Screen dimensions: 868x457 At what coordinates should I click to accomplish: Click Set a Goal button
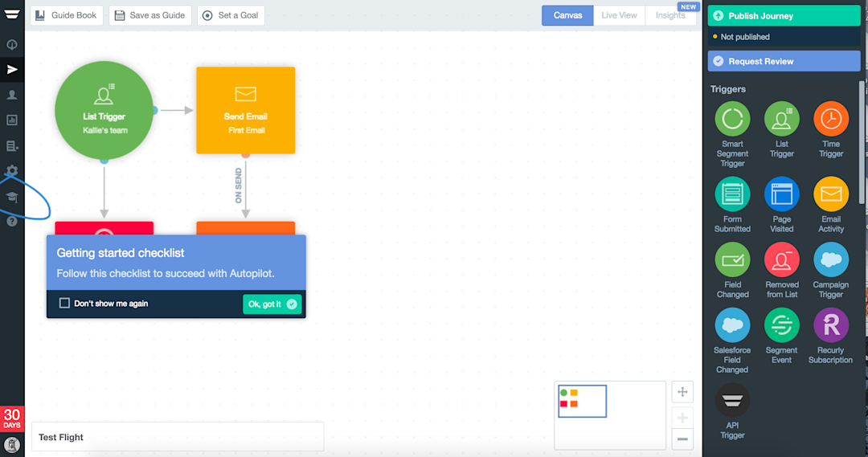pos(231,15)
